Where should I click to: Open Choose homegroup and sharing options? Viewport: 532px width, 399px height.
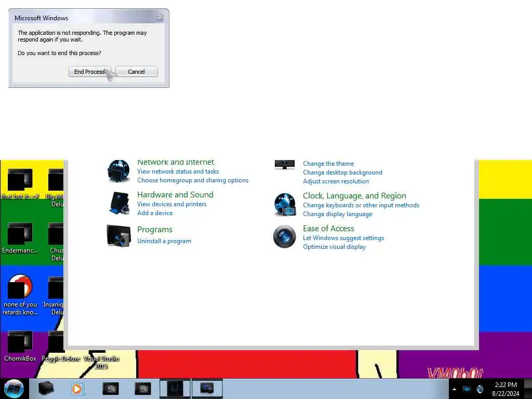coord(193,180)
